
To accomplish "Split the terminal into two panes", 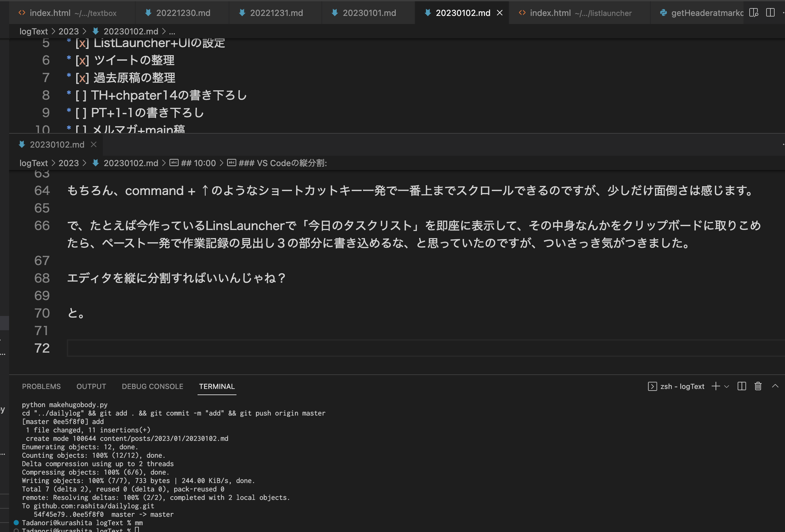I will [x=742, y=386].
